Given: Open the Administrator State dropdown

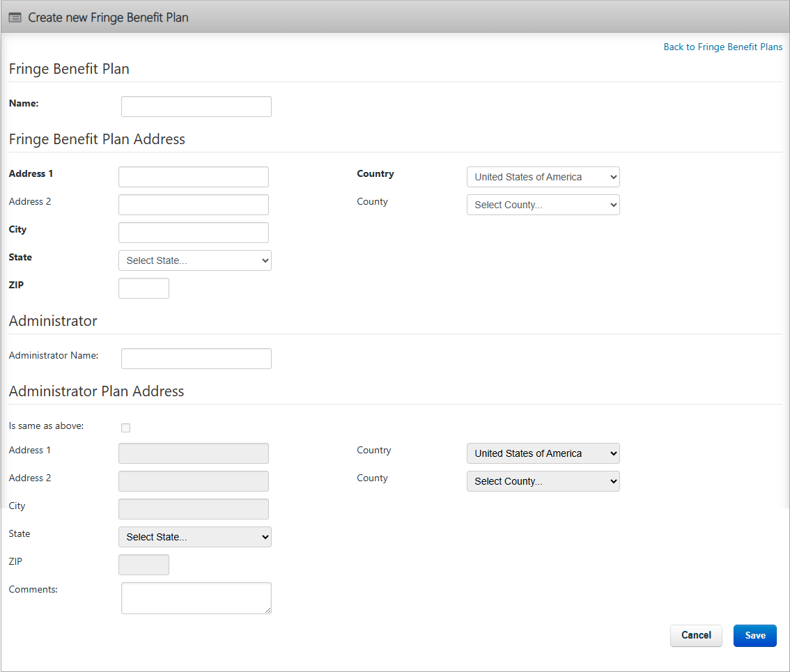Looking at the screenshot, I should [x=194, y=537].
